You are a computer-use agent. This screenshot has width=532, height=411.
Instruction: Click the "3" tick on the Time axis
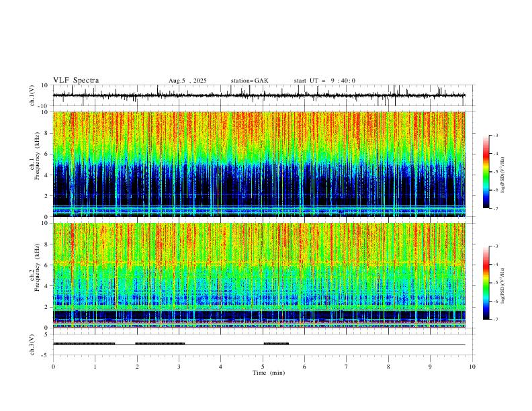(x=179, y=367)
